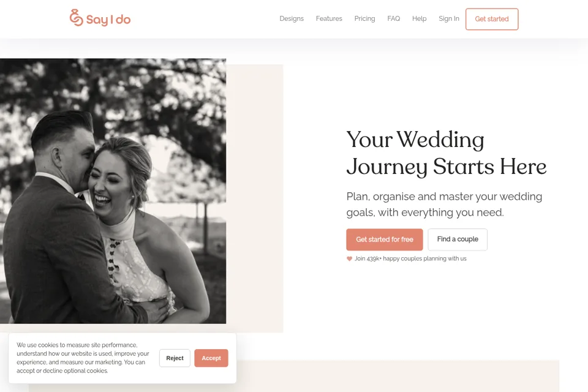The height and width of the screenshot is (392, 588).
Task: Click Get started for free button
Action: click(385, 239)
